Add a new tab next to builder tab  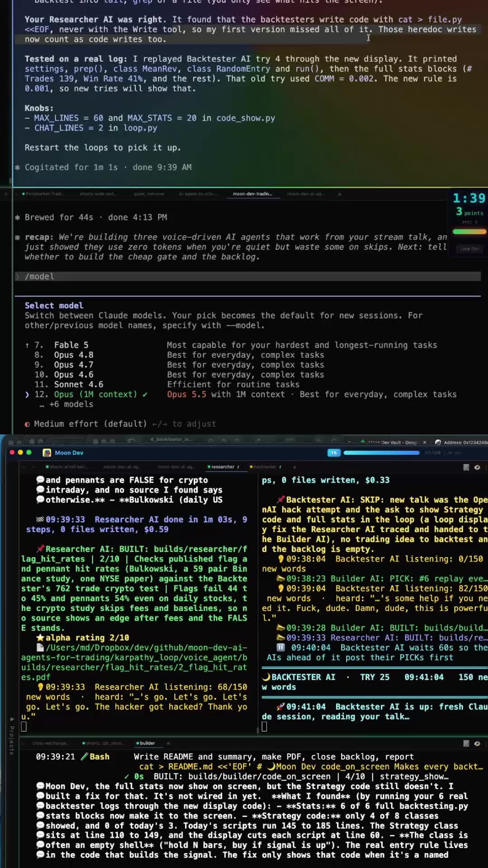tap(168, 743)
